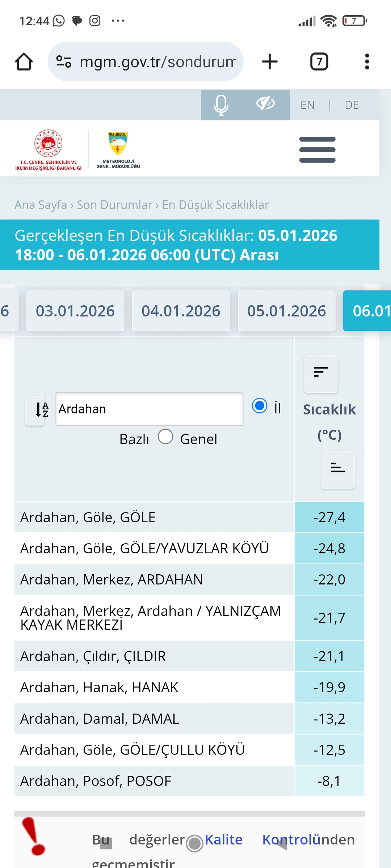
Task: Select the Genel radio button
Action: point(165,436)
